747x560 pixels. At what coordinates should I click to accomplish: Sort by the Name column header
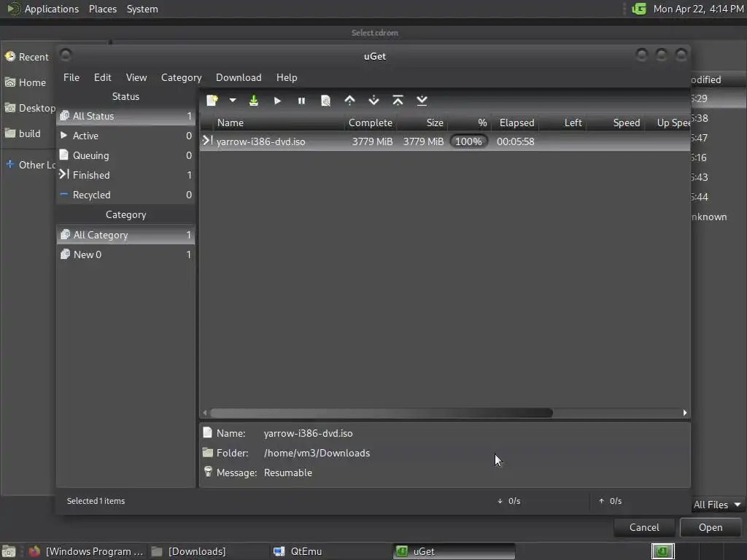(x=279, y=122)
